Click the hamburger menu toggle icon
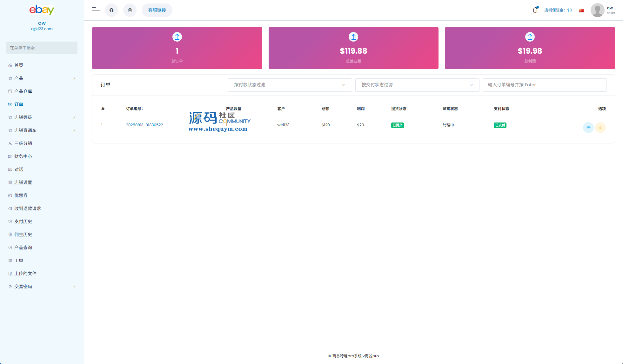The height and width of the screenshot is (364, 623). [x=96, y=10]
